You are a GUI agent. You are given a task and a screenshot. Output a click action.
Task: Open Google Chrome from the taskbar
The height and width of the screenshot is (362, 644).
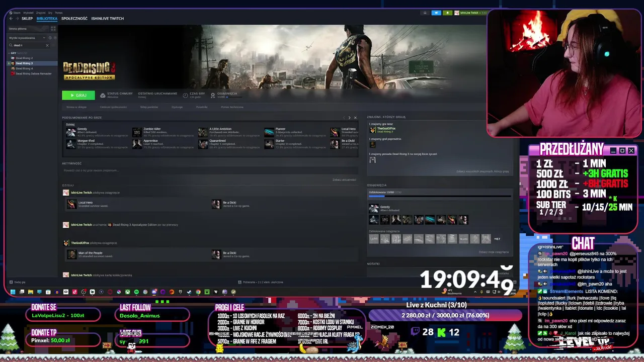pos(198,292)
